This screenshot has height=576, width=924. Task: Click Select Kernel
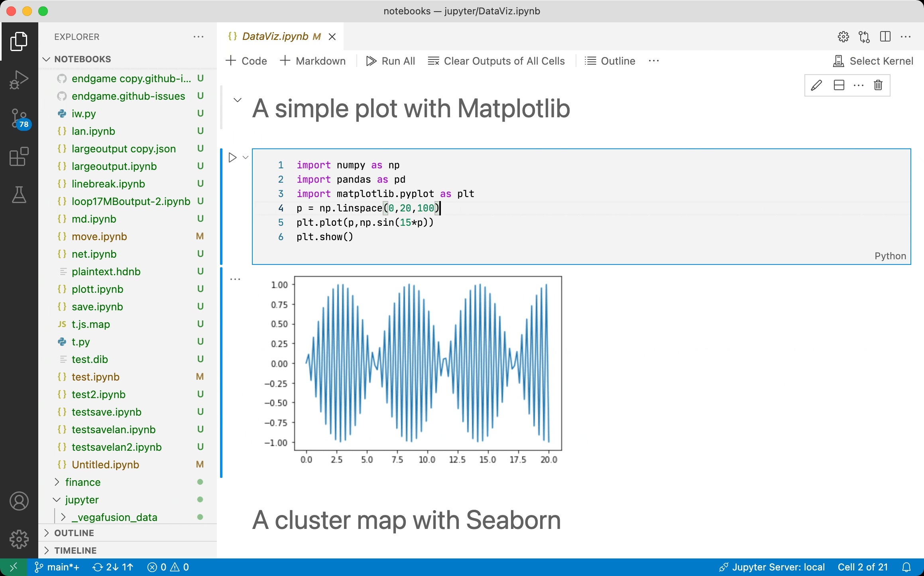[x=873, y=61]
